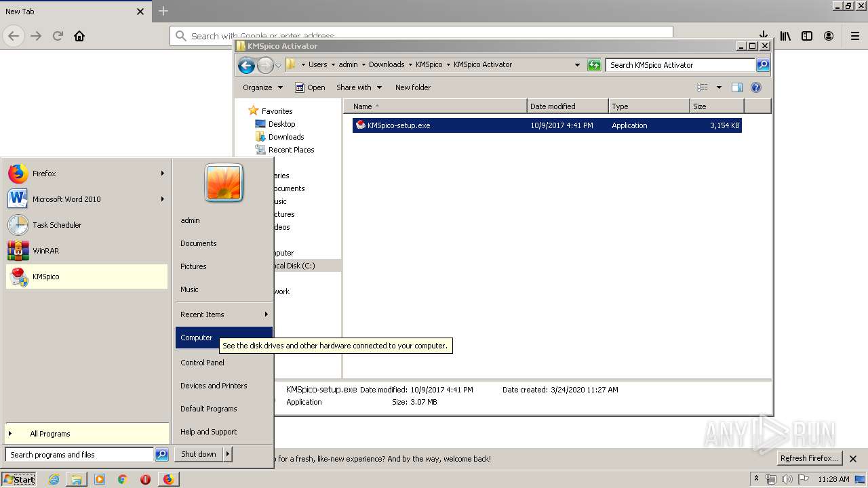Open Default Programs entry

coord(224,409)
